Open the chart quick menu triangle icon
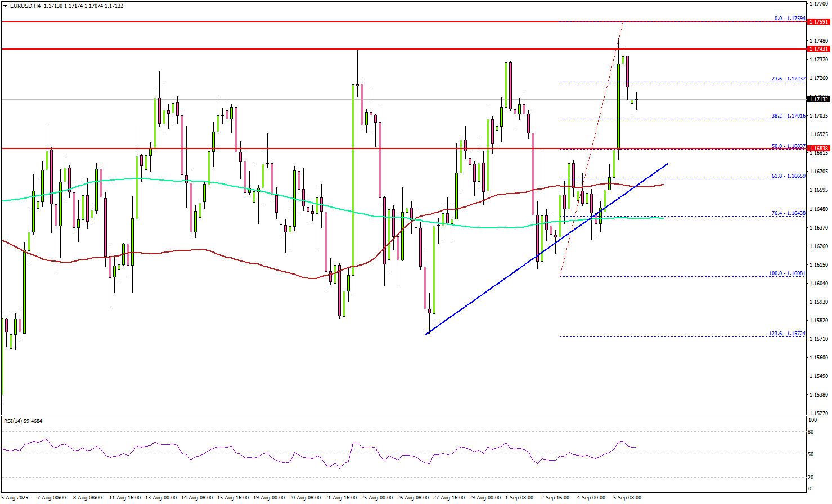 [6, 6]
